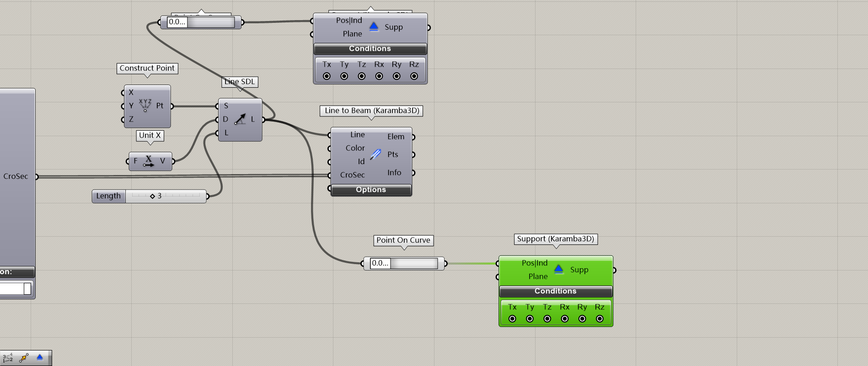Click the Unit X vector icon
The image size is (868, 366).
(149, 161)
